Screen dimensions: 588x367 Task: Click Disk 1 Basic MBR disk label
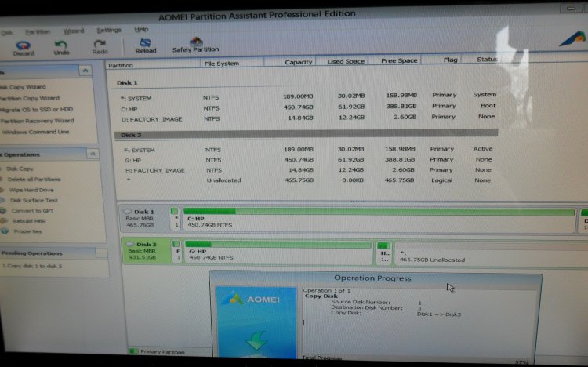pyautogui.click(x=143, y=219)
